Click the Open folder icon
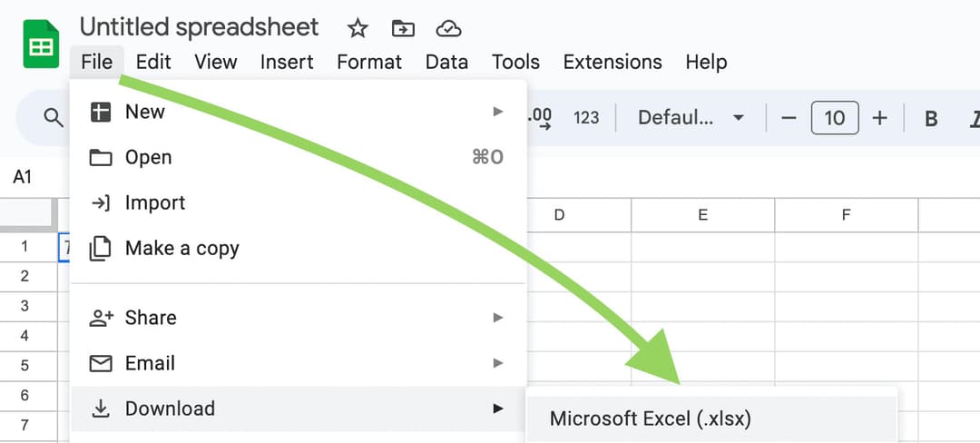980x443 pixels. pyautogui.click(x=100, y=157)
